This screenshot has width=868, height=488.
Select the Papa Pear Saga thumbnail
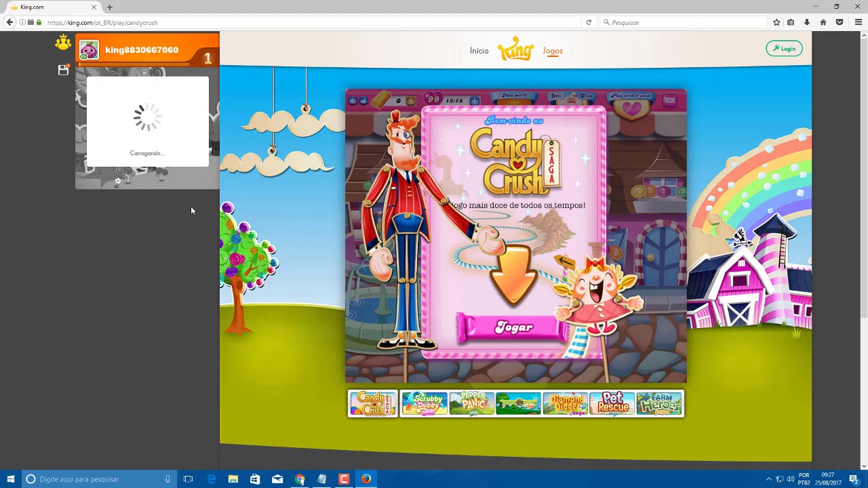tap(519, 403)
